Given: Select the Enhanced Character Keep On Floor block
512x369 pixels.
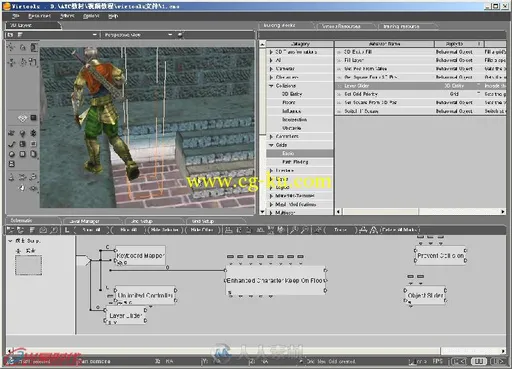Looking at the screenshot, I should 276,281.
